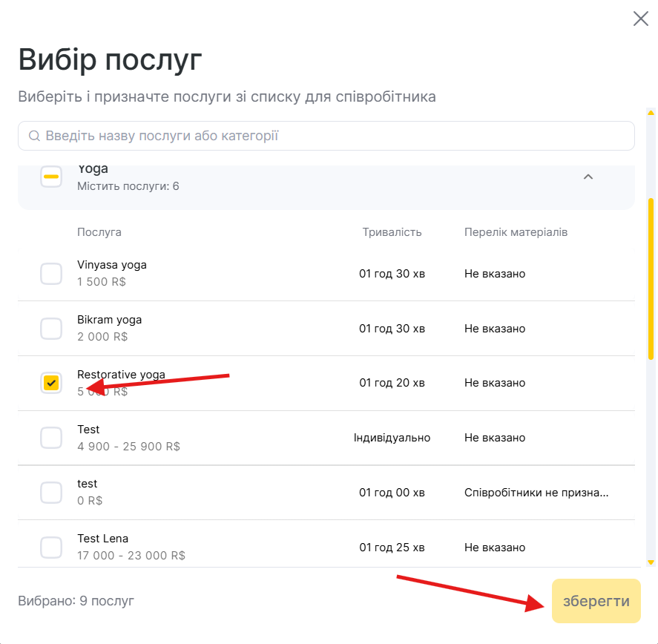Viewport: 658px width, 644px height.
Task: Click the search magnifier icon
Action: point(34,137)
